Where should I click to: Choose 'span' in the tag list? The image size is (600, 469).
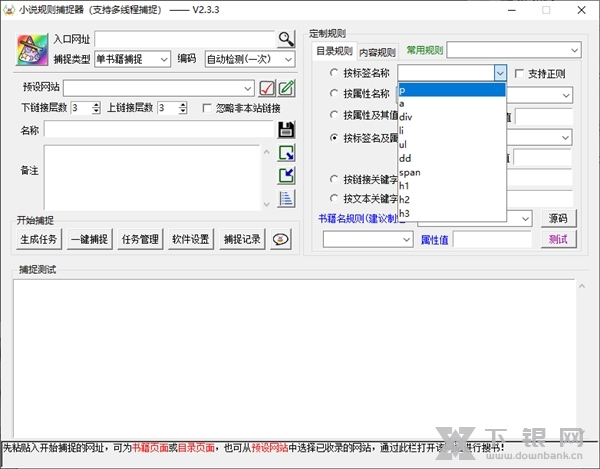click(452, 172)
